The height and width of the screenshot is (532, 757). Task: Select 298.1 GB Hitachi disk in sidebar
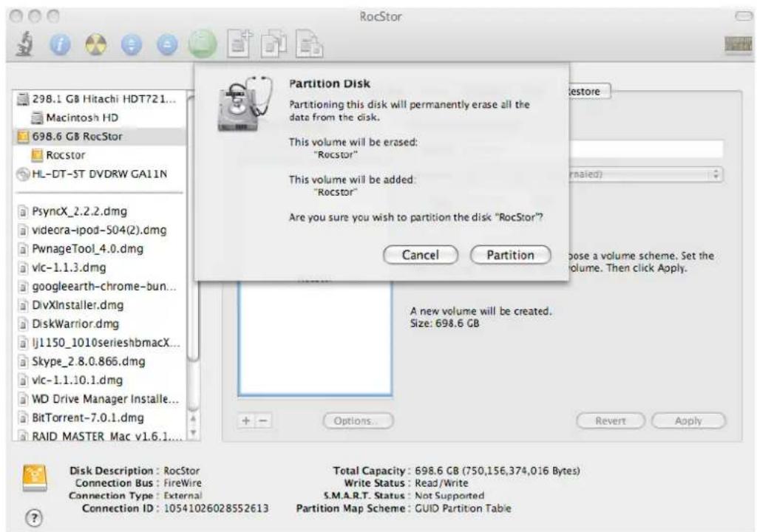[99, 99]
